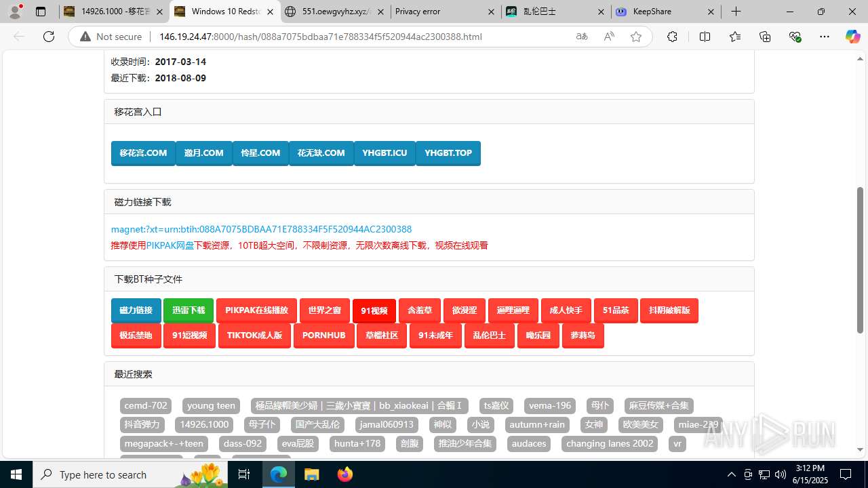Switch to the 14926.1000 tab

pos(114,12)
